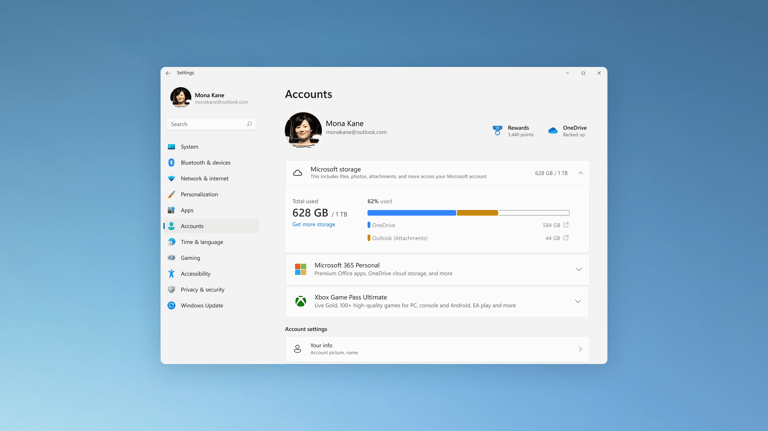
Task: Click the 628 GB total used value
Action: [310, 213]
